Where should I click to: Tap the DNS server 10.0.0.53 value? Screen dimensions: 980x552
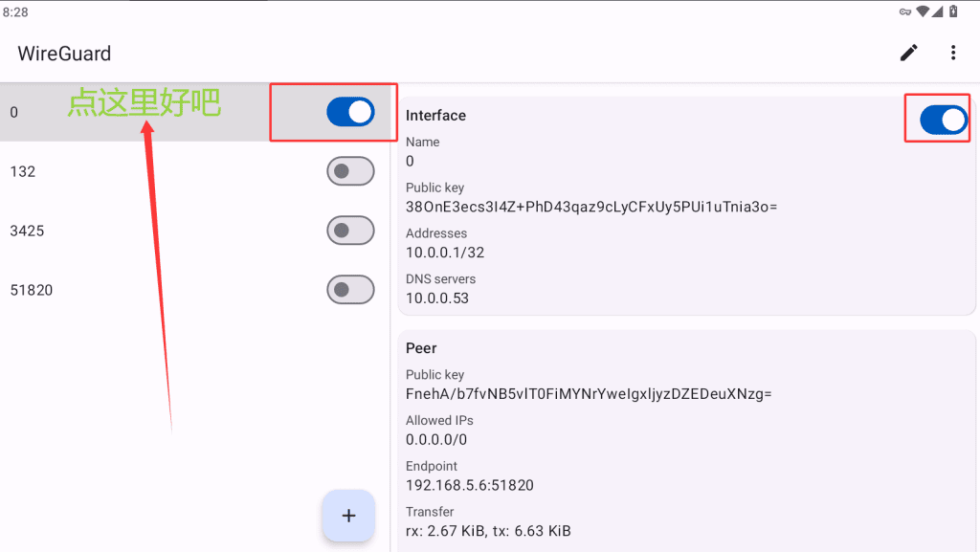(x=436, y=298)
